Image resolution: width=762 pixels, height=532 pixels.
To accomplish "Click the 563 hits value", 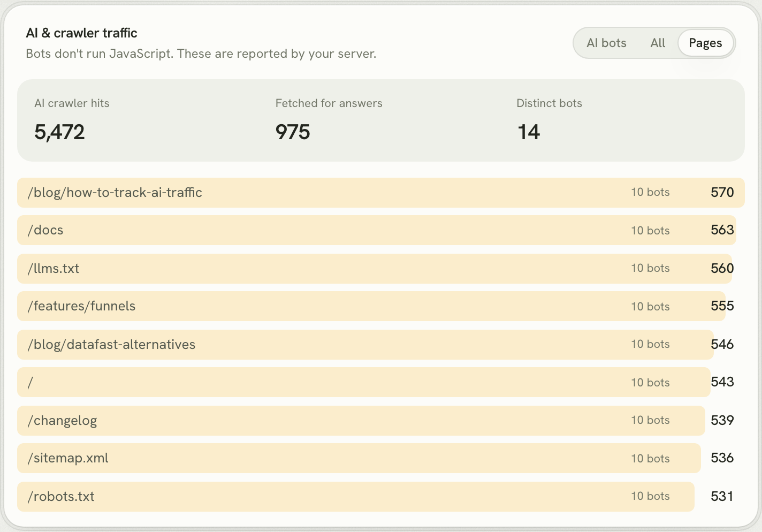I will coord(722,230).
